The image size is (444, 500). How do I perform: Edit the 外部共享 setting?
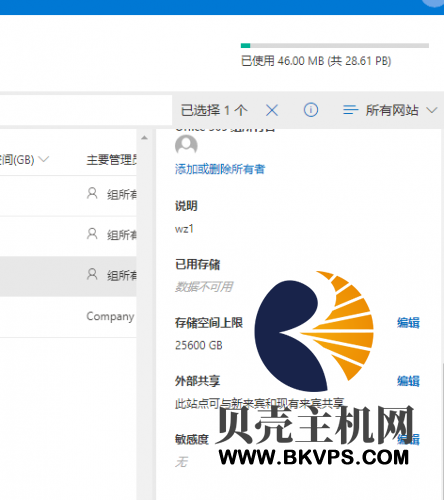pos(408,381)
